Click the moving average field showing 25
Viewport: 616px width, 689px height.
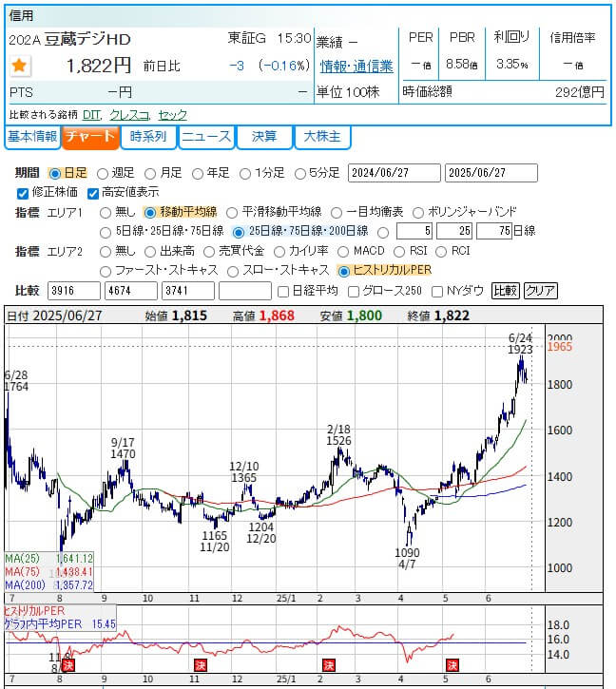pyautogui.click(x=454, y=231)
